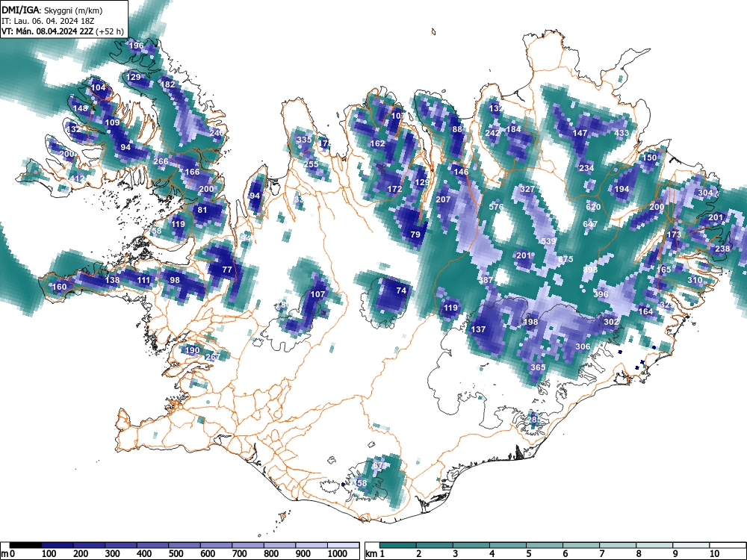
Task: Click visibility value 255 on the map
Action: coord(311,164)
